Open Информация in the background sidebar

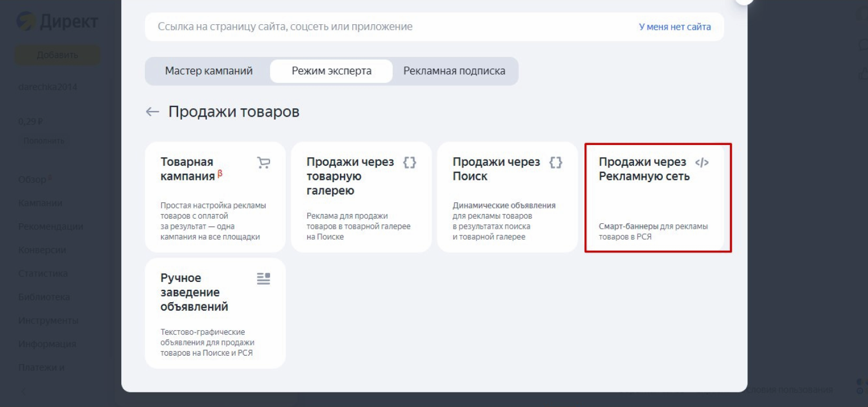tap(47, 344)
